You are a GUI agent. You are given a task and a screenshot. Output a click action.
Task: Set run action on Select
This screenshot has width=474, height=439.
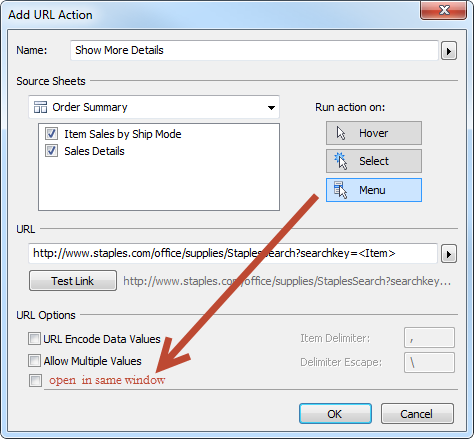click(374, 161)
